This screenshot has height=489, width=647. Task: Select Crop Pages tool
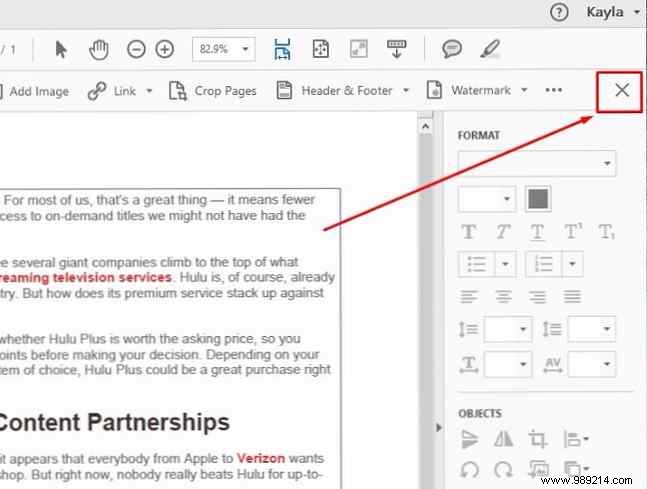point(213,91)
